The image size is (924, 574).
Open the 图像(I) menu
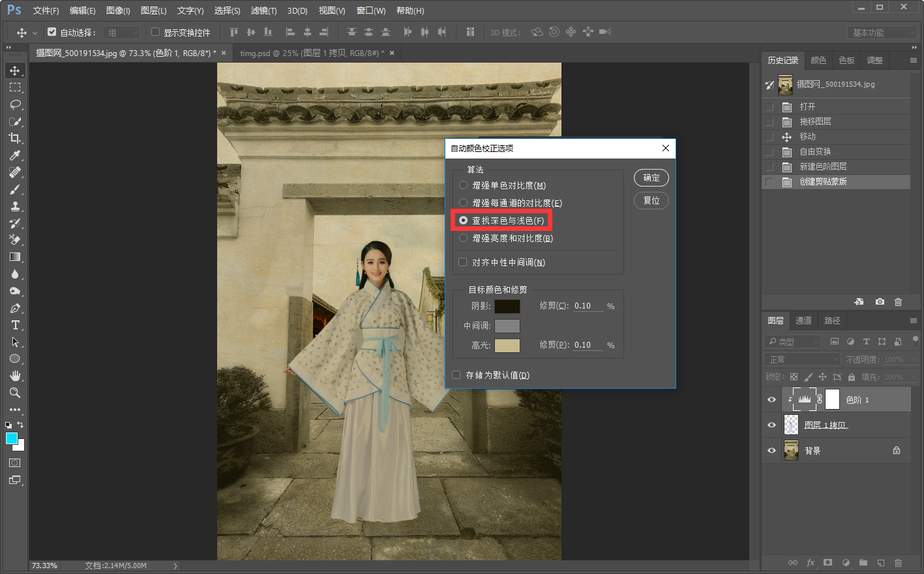pyautogui.click(x=118, y=10)
